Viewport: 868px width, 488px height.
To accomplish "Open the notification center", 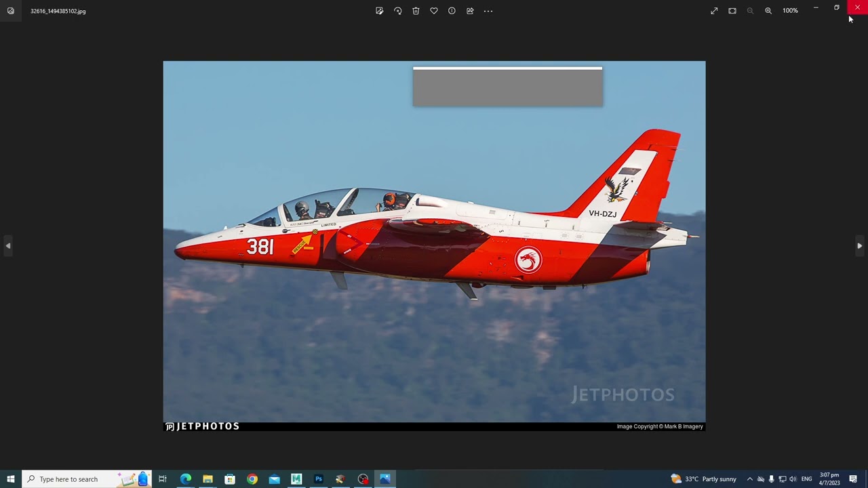I will pos(853,479).
